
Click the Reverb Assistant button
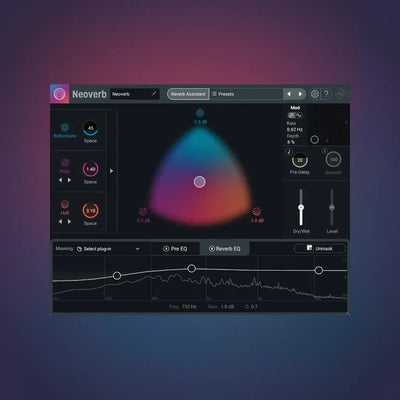[x=188, y=94]
